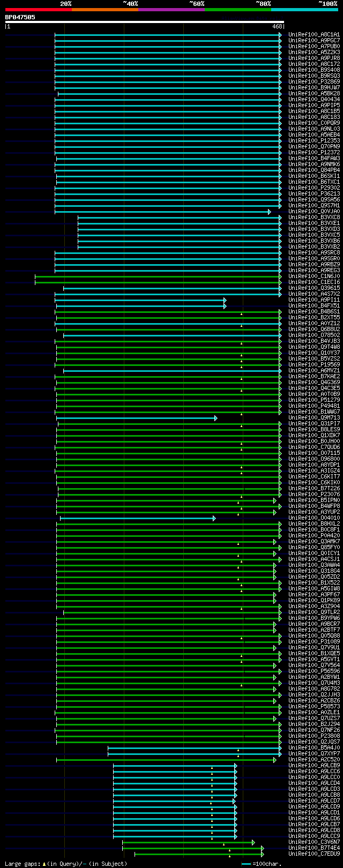The height and width of the screenshot is (868, 343).
Task: Select hit label UniRef100_P29302
Action: 314,188
